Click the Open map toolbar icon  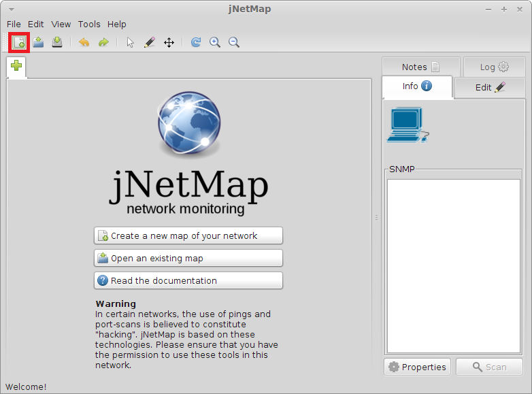38,42
